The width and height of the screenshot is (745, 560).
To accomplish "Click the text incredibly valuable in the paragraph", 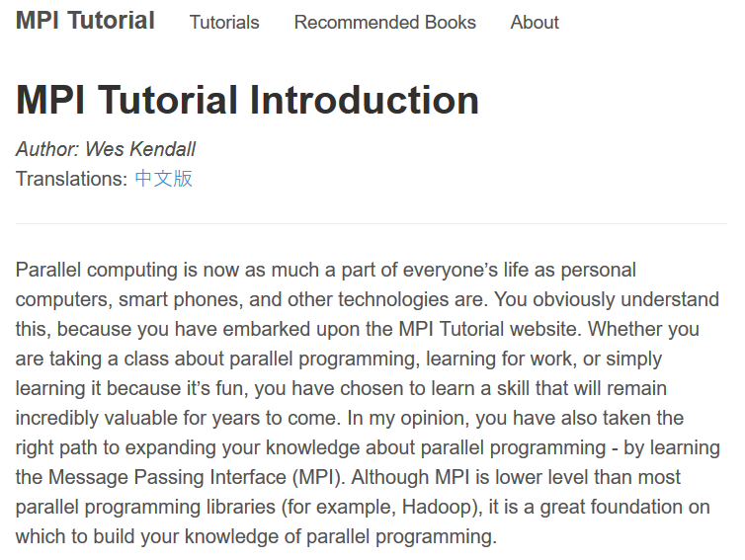I will [97, 418].
